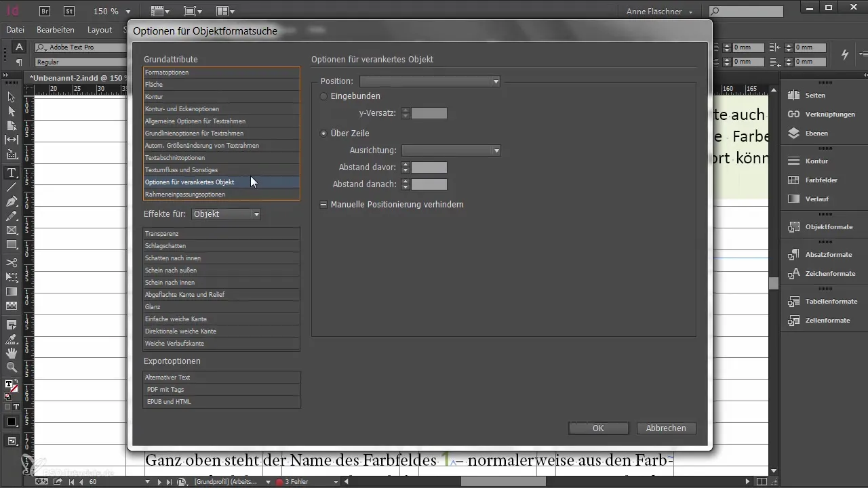Open the Seiten panel
Screen dimensions: 868x488
click(815, 96)
